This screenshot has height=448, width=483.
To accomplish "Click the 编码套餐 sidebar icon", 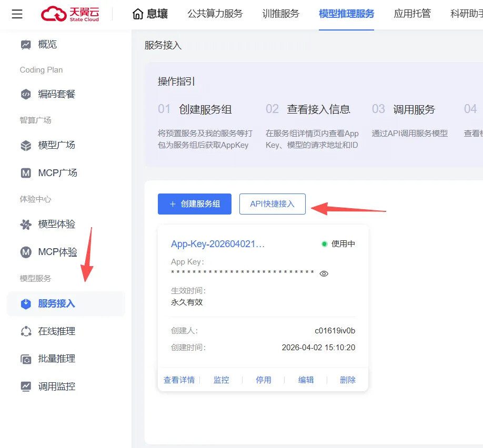I will pos(26,94).
